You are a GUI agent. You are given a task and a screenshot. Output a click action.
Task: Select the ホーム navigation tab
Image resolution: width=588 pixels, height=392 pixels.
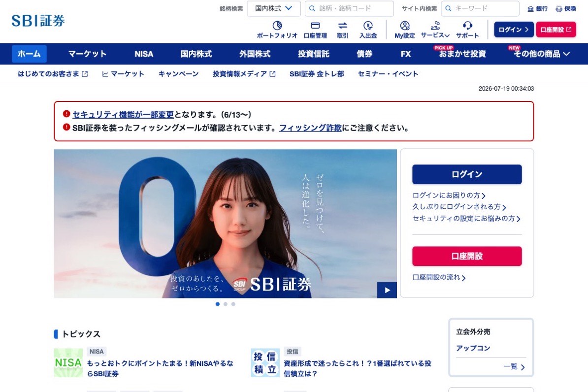[29, 54]
